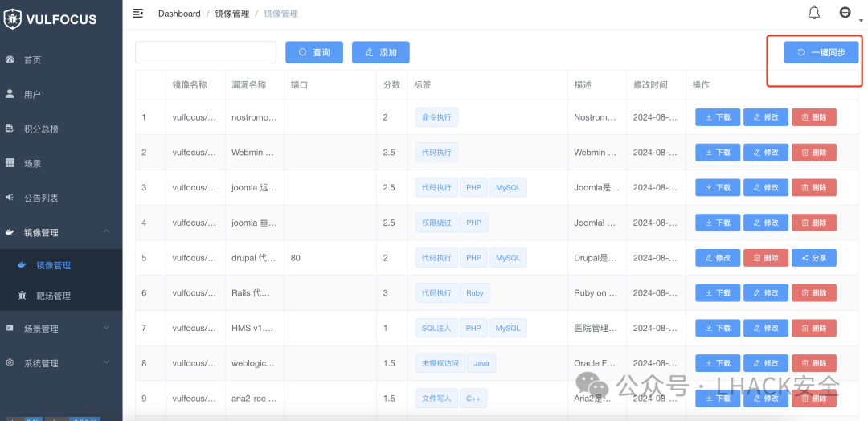Screen dimensions: 868x421
Task: Click the 漏洞名称 column header
Action: point(249,84)
